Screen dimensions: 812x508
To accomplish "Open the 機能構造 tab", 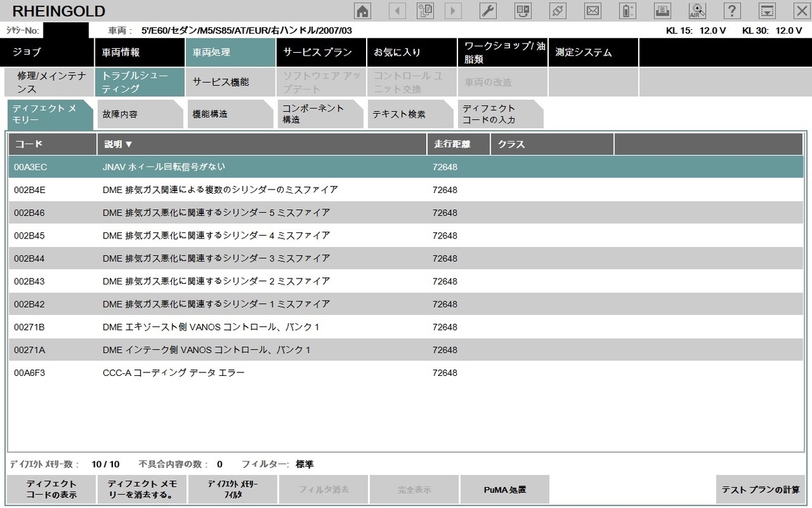I will coord(230,114).
